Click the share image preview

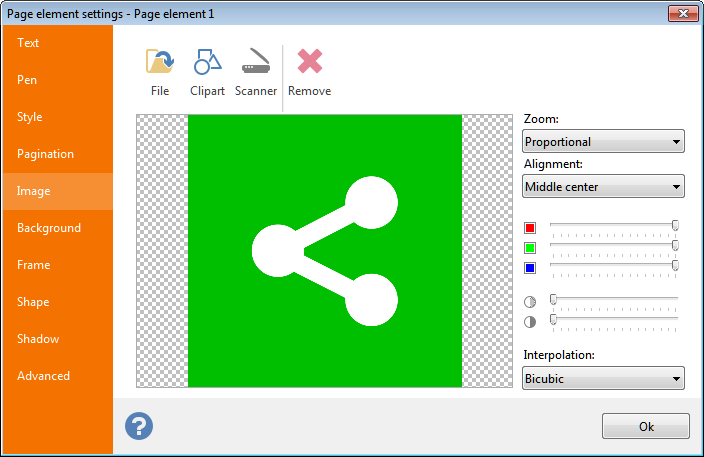[x=325, y=251]
